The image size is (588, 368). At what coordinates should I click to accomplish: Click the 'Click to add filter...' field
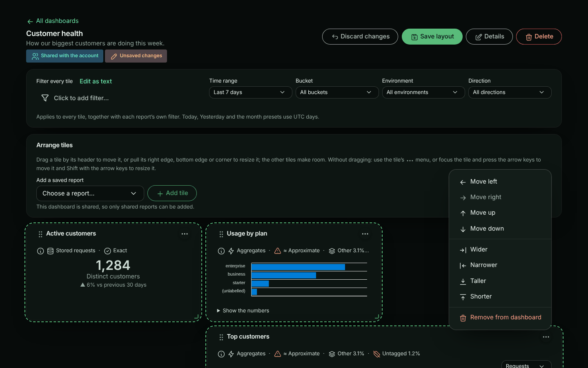(81, 98)
